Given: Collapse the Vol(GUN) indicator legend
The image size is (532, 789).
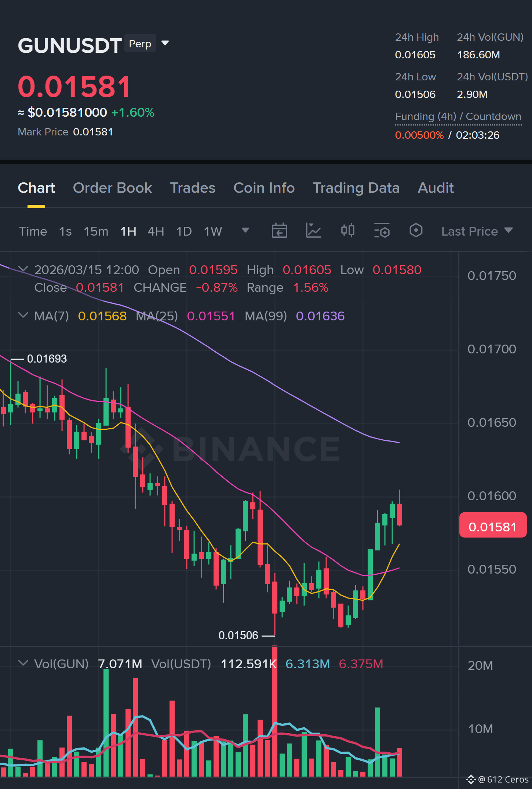Looking at the screenshot, I should (x=23, y=663).
